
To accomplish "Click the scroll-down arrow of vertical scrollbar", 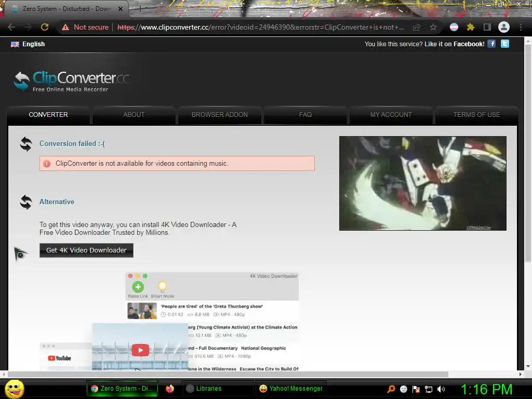I will click(x=528, y=366).
